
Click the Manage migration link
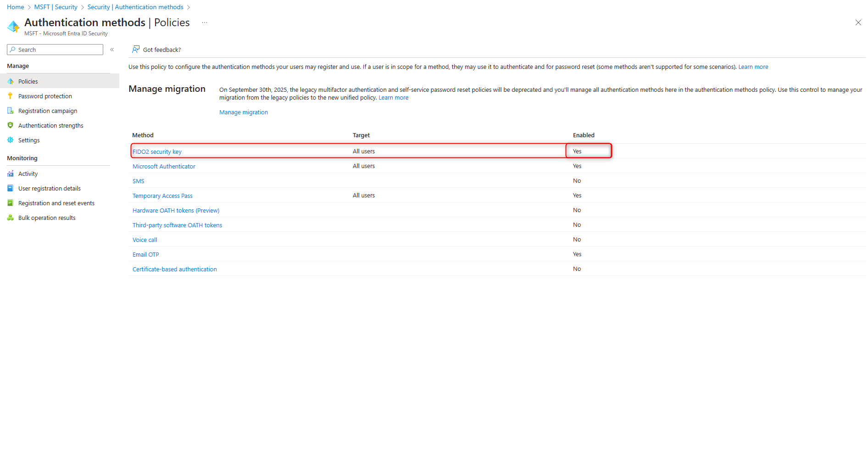(244, 112)
